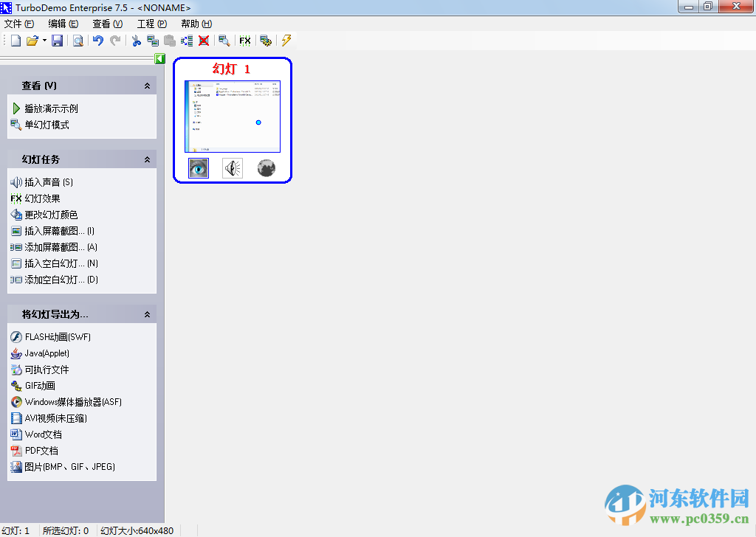This screenshot has width=756, height=537.
Task: Export as 图片(BMP、GIF、JPEG)
Action: [63, 467]
